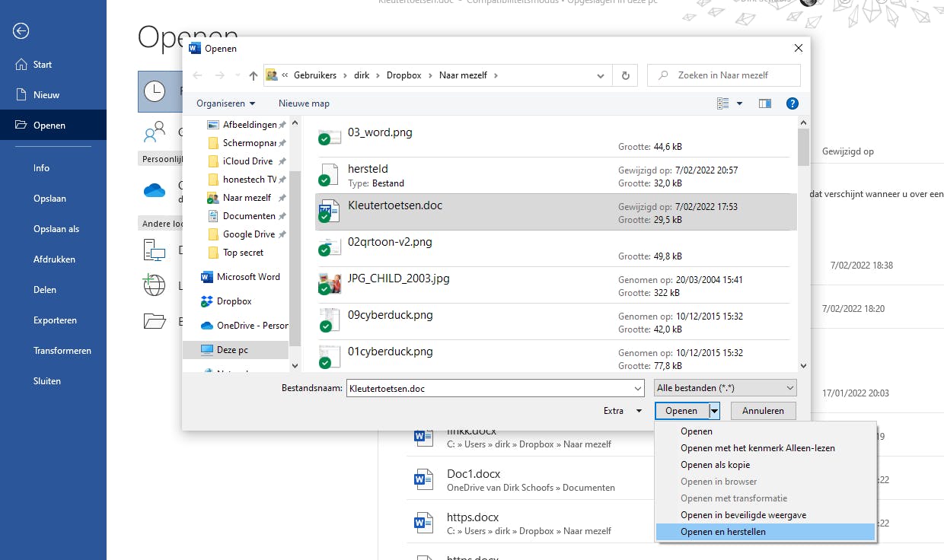Viewport: 944px width, 560px height.
Task: Click the view layout icon in dialog toolbar
Action: tap(723, 103)
